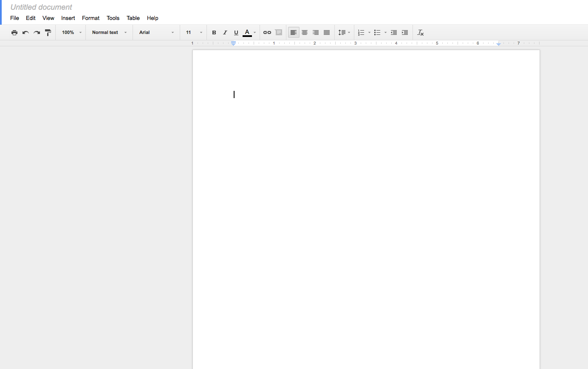588x369 pixels.
Task: Open the Table menu
Action: (x=133, y=18)
